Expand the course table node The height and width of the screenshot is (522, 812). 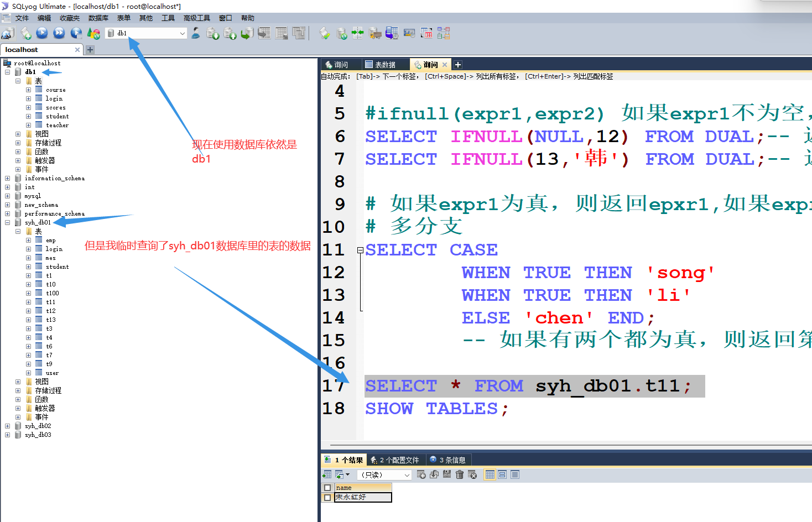[x=28, y=90]
